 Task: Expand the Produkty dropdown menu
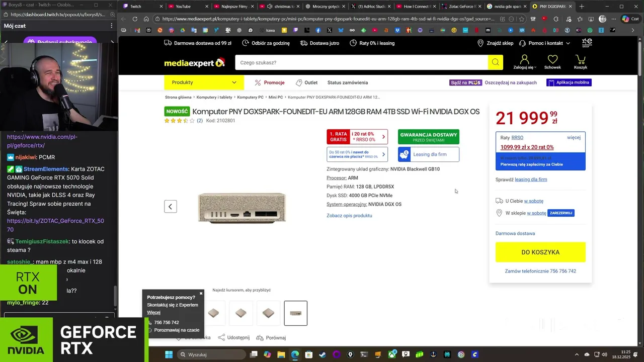[204, 82]
